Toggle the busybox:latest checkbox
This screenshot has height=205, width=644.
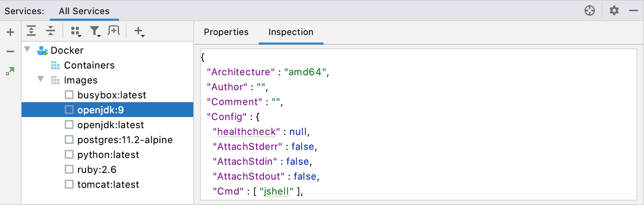[69, 95]
